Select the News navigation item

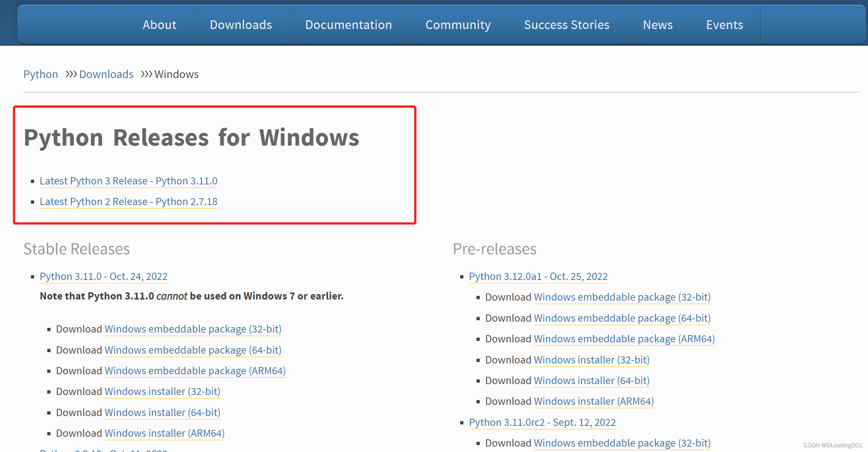(x=657, y=25)
